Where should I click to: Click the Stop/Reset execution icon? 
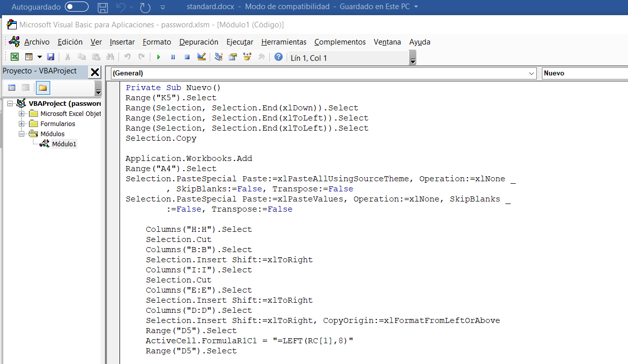click(187, 57)
